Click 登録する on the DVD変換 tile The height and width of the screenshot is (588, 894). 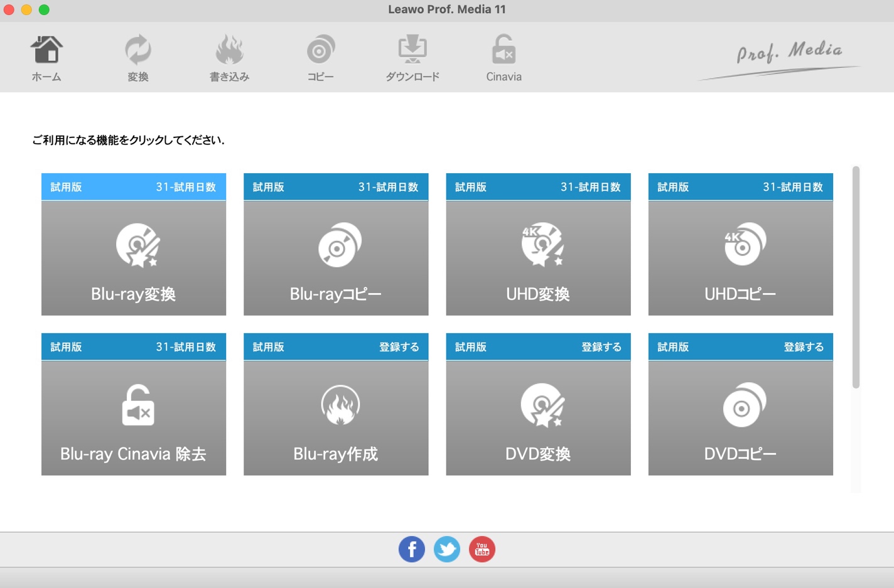[601, 347]
